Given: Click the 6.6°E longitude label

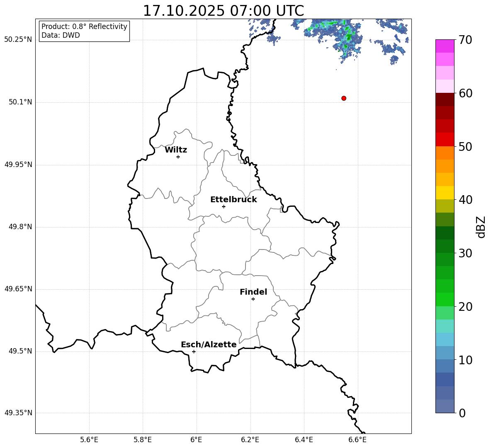Looking at the screenshot, I should point(357,440).
